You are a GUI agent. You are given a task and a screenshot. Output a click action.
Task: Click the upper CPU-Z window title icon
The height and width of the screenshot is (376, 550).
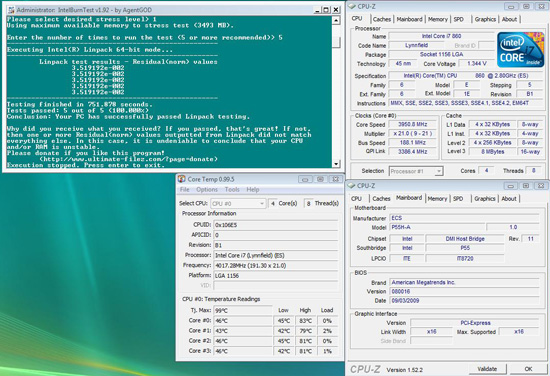coord(352,6)
